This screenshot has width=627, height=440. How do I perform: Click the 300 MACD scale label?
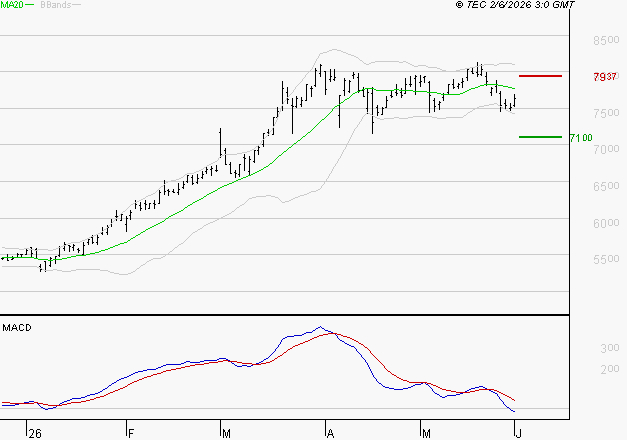click(610, 348)
